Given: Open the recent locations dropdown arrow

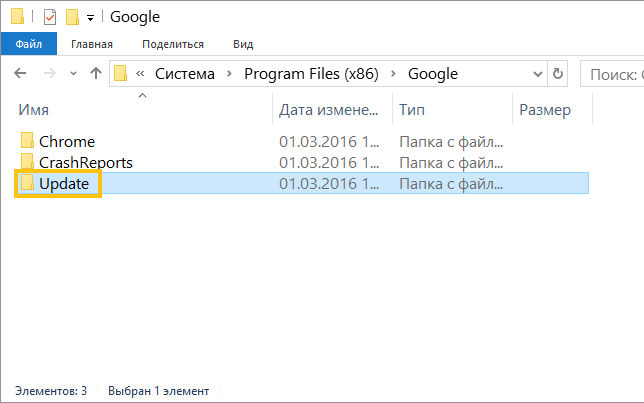Looking at the screenshot, I should coord(73,74).
